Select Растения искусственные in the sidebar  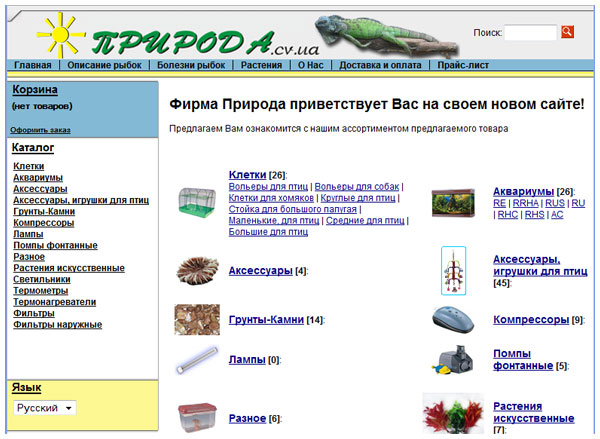pyautogui.click(x=69, y=268)
